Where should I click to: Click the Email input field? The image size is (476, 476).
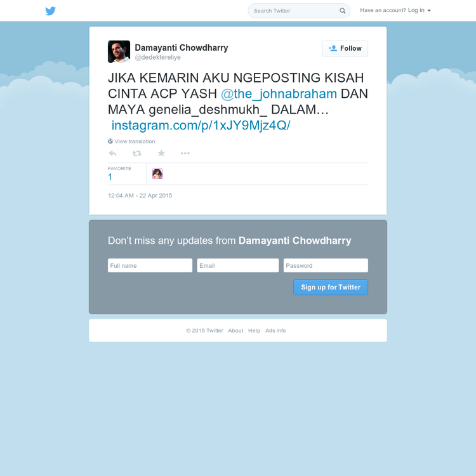click(x=238, y=265)
